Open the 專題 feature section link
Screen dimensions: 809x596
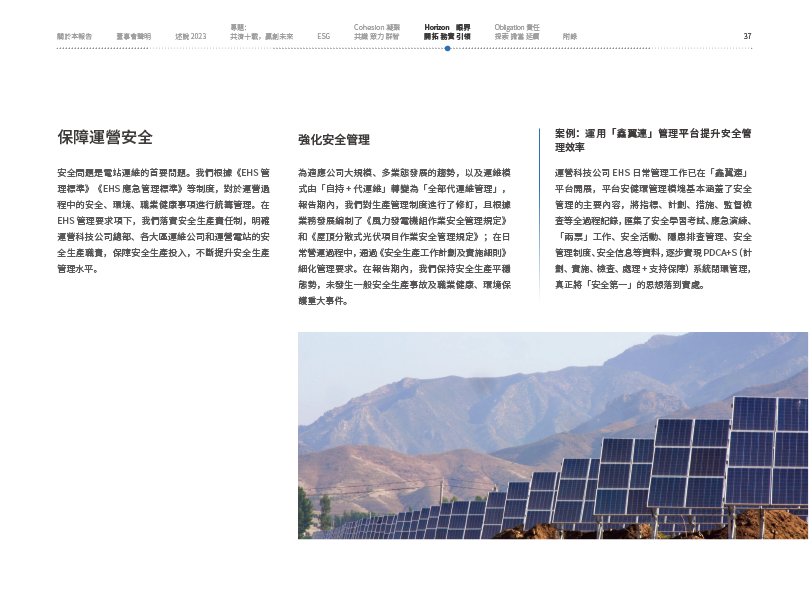(260, 32)
